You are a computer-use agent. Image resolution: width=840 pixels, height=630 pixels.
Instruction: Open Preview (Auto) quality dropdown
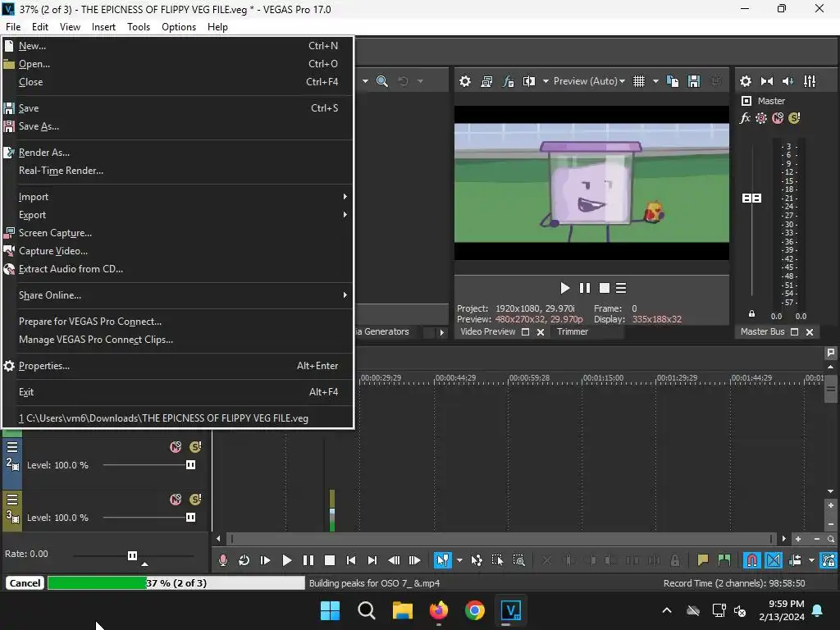coord(589,81)
